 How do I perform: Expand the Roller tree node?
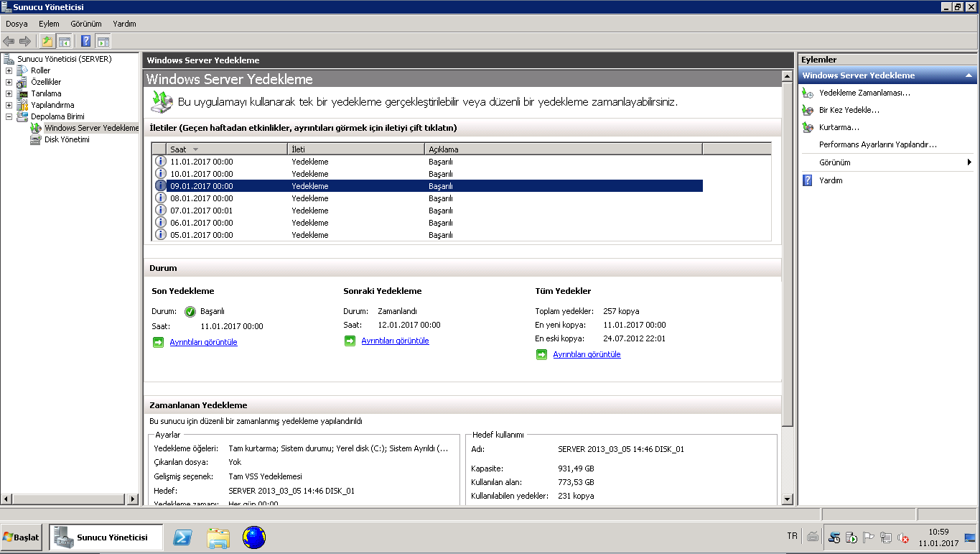9,70
